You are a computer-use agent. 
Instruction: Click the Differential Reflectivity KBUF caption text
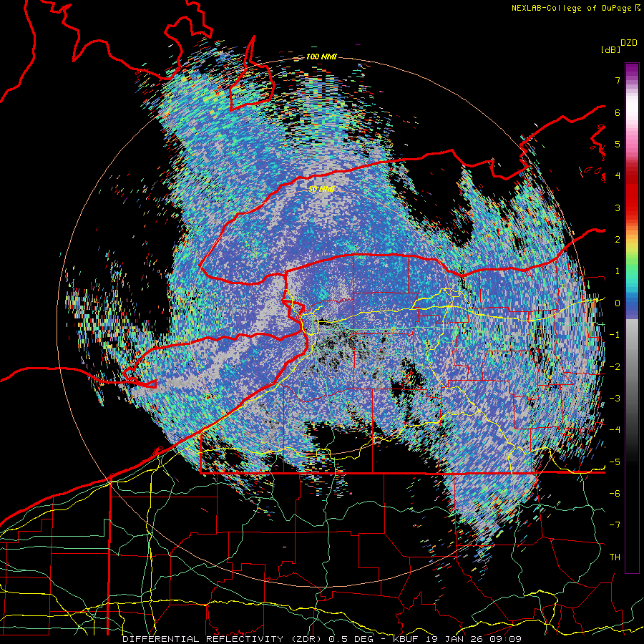322,639
